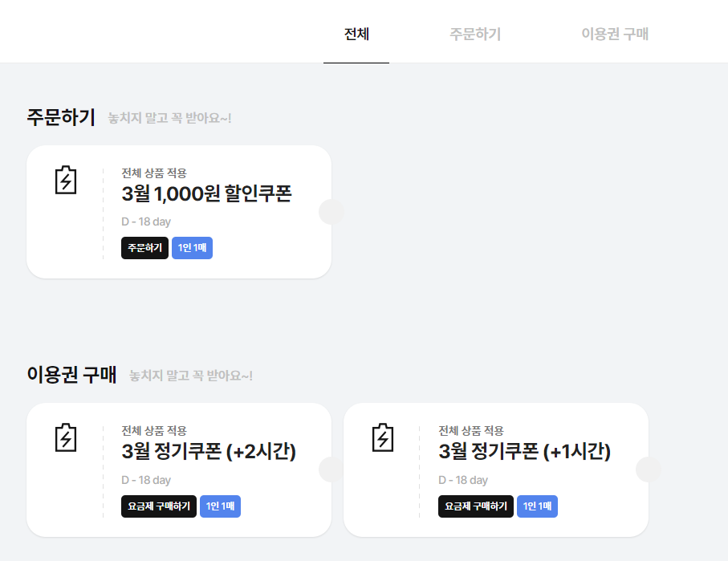Screen dimensions: 728x561
Task: Click 1인 1매 badge on 할인쿠폰 card
Action: click(192, 248)
